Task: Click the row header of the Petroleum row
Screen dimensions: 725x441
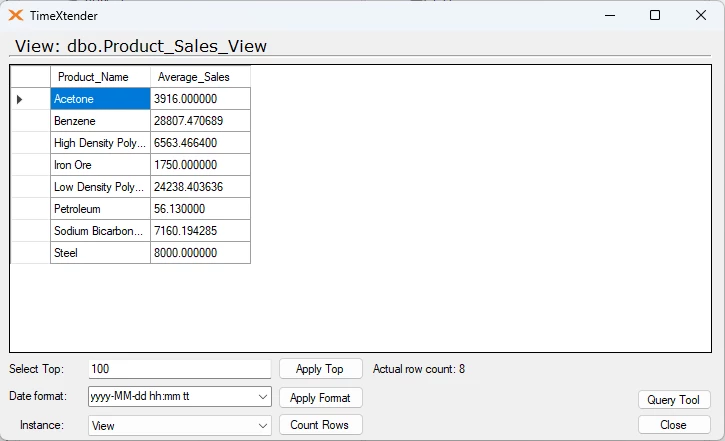Action: point(31,208)
